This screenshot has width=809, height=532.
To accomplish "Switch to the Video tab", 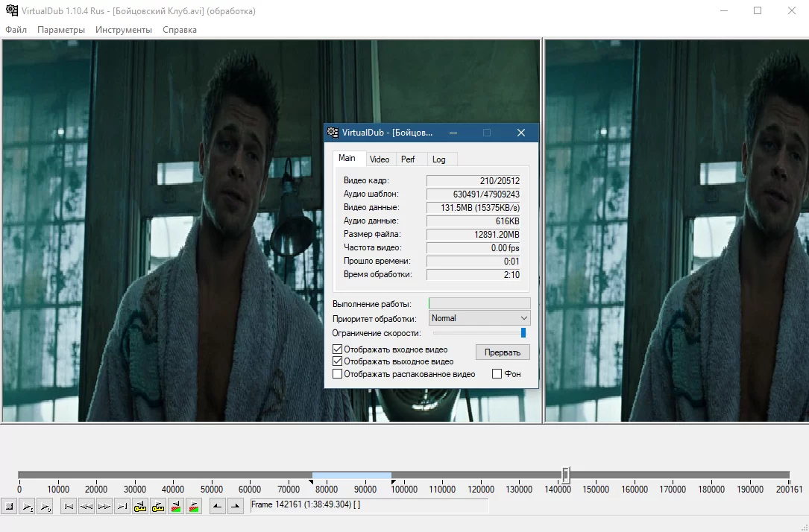I will pyautogui.click(x=380, y=159).
